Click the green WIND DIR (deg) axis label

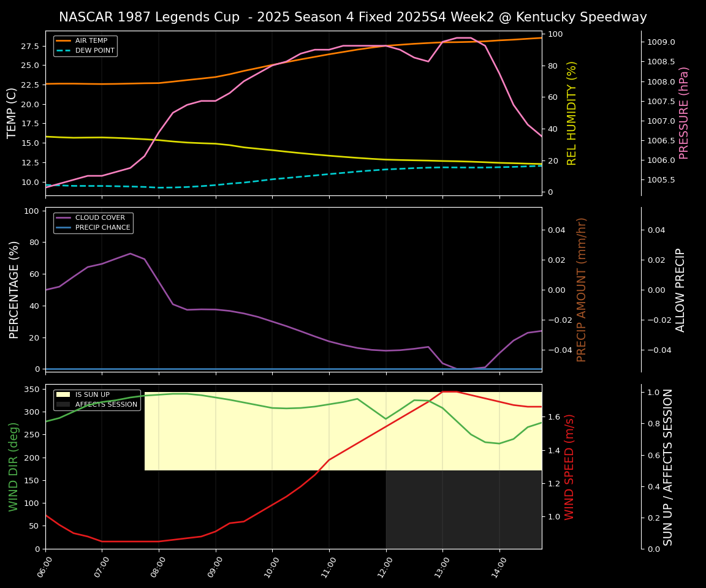[13, 467]
